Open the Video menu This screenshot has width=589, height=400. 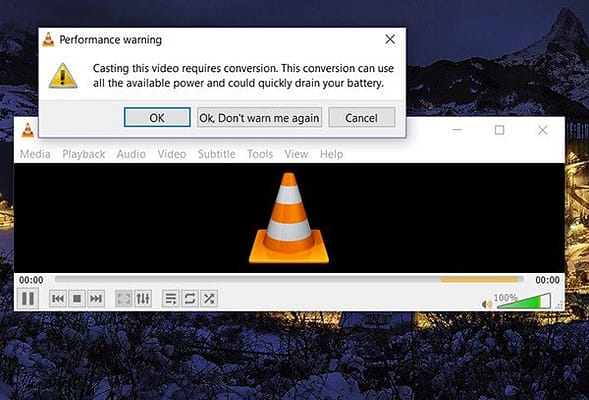coord(172,154)
